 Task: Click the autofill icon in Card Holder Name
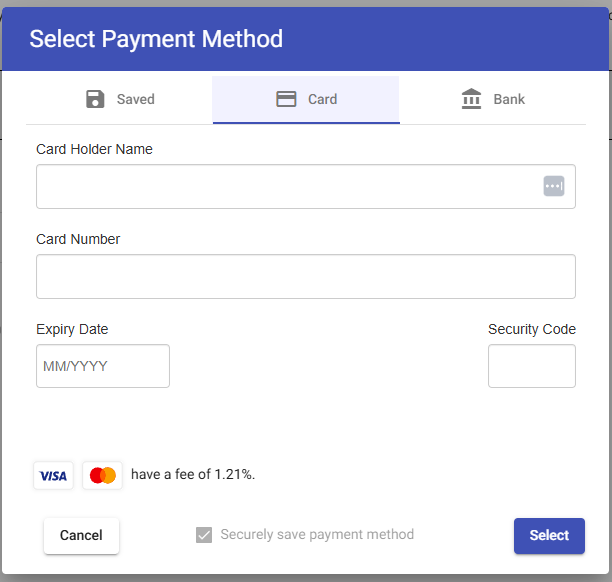coord(554,186)
